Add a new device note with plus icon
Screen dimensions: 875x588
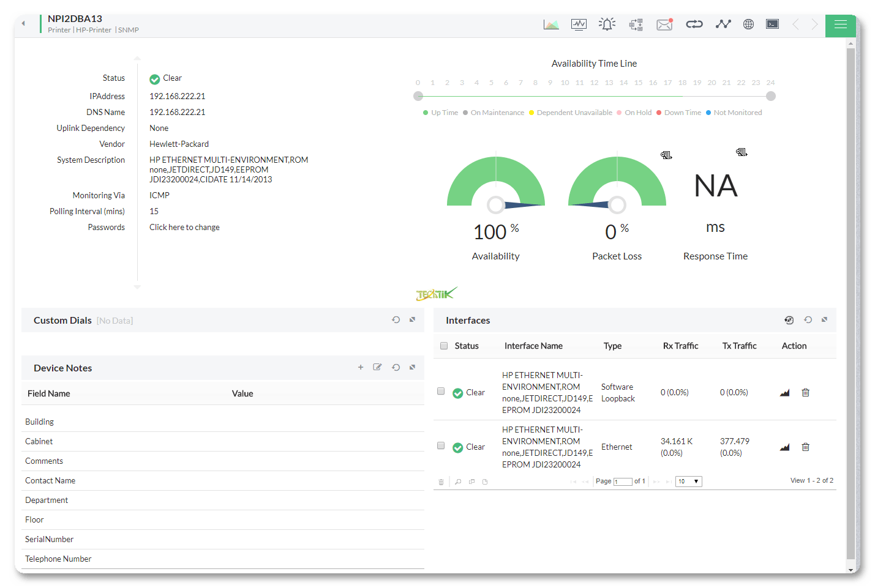[361, 367]
